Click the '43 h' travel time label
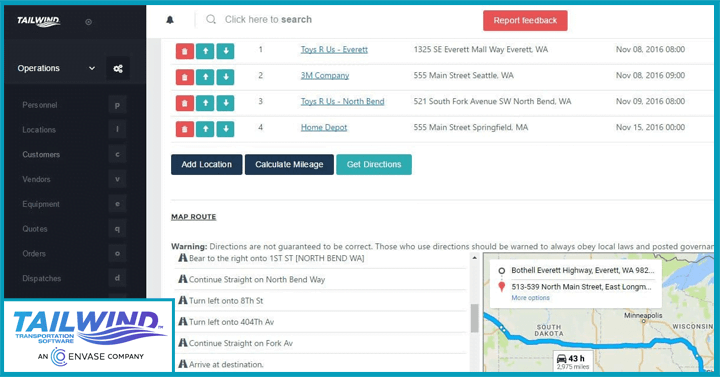Image resolution: width=720 pixels, height=377 pixels. [576, 359]
